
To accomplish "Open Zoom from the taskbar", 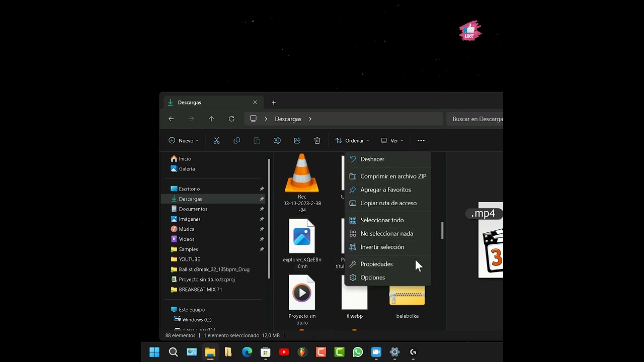I will point(376,352).
